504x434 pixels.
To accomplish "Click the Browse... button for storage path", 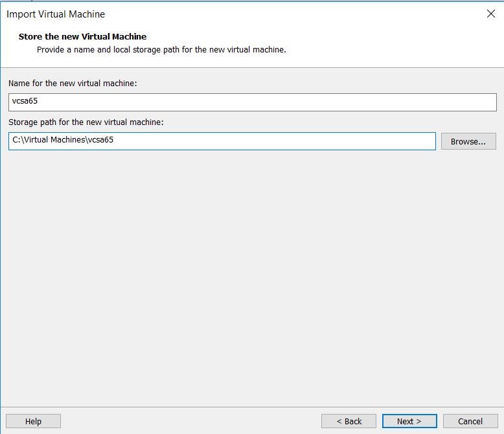I will pos(468,141).
